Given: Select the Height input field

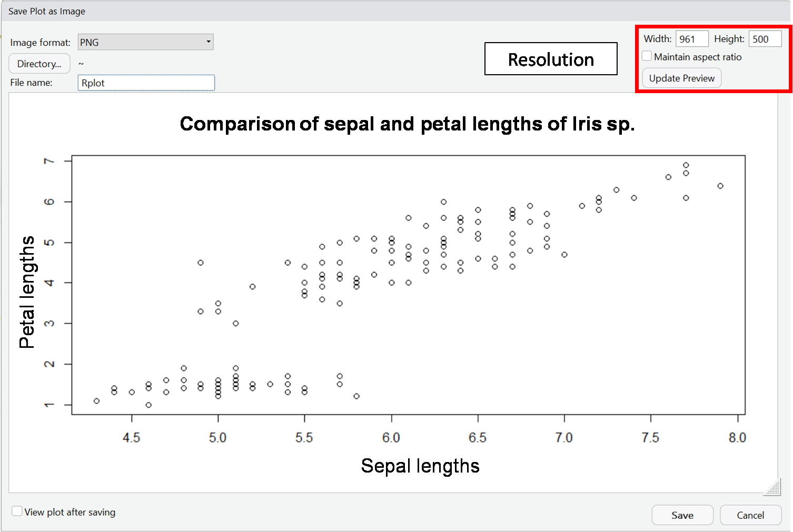Looking at the screenshot, I should pyautogui.click(x=765, y=39).
